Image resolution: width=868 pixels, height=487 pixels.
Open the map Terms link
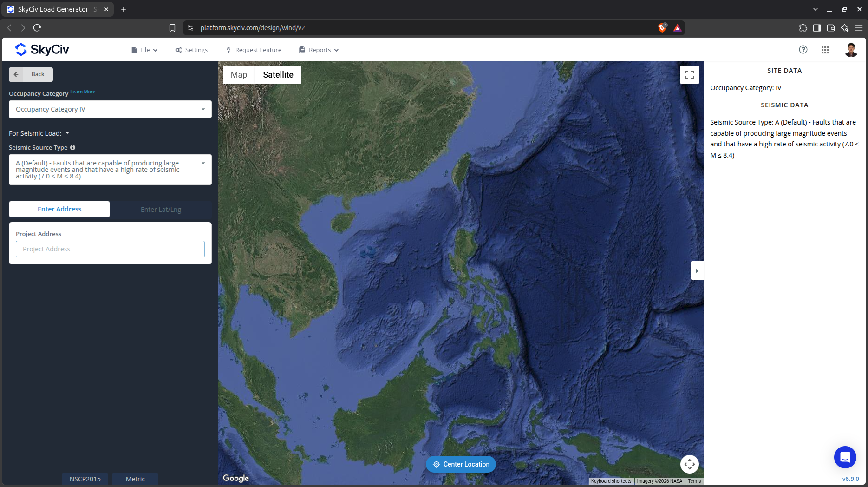click(x=694, y=481)
